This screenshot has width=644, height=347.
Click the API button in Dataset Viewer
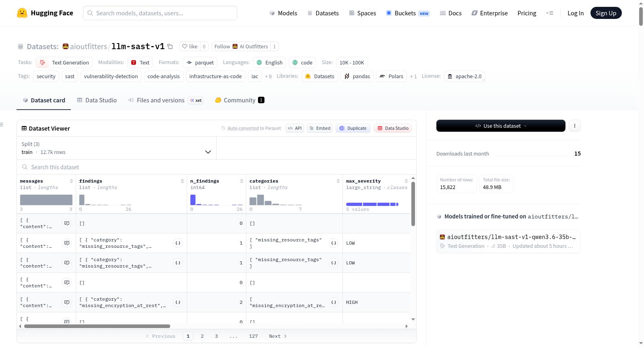coord(295,128)
